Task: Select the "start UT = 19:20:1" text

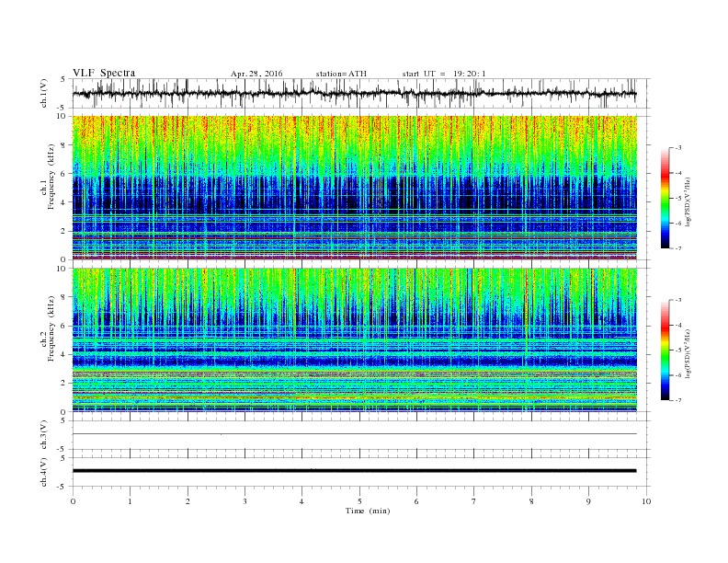Action: [x=444, y=74]
